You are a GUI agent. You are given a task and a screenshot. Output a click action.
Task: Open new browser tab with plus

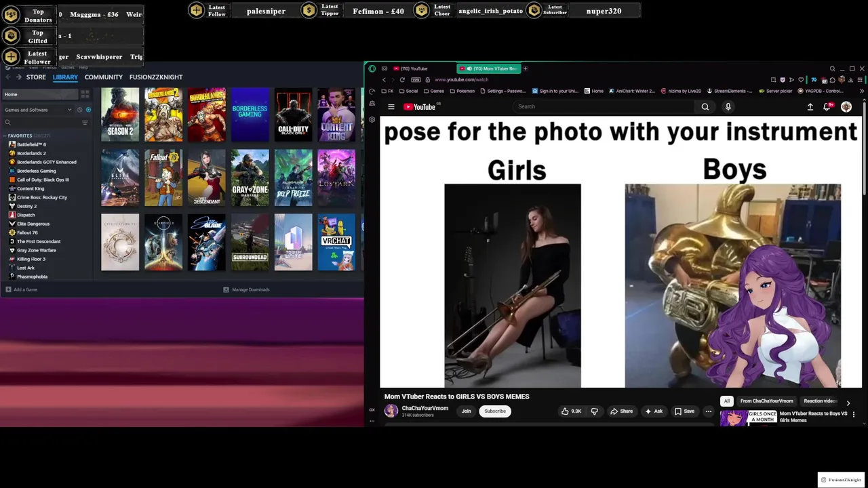pos(526,68)
